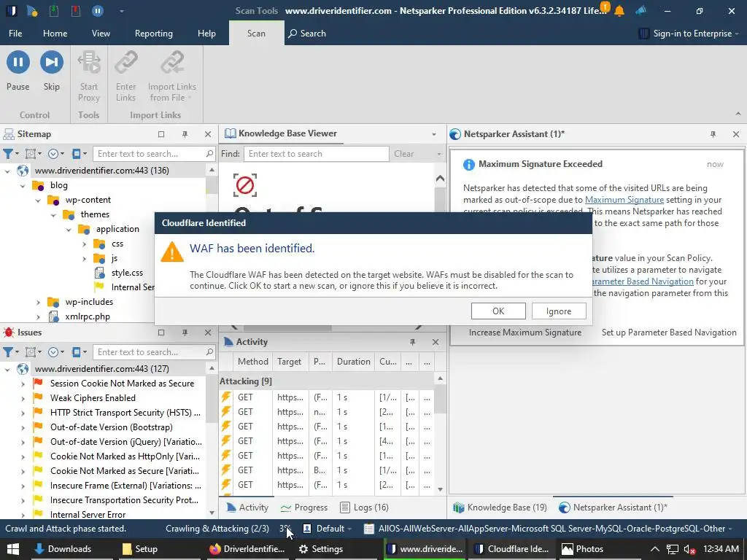Open the Knowledge Base Viewer dropdown arrow
The height and width of the screenshot is (560, 747).
[x=434, y=134]
